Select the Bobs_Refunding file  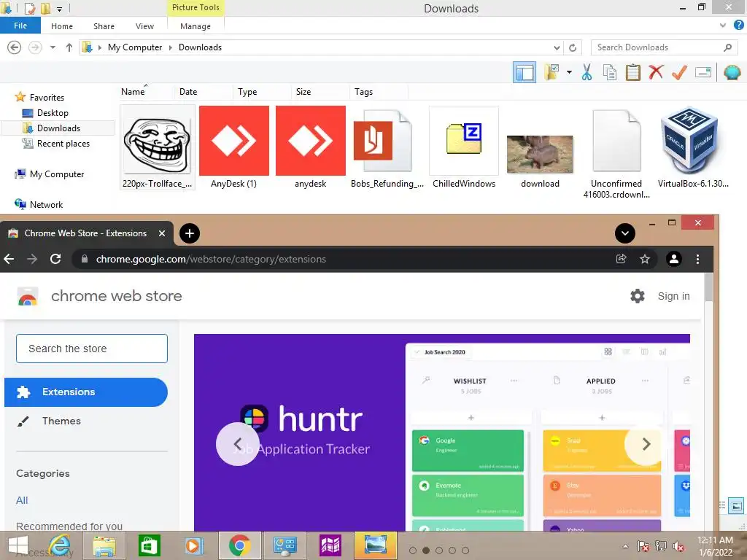387,147
